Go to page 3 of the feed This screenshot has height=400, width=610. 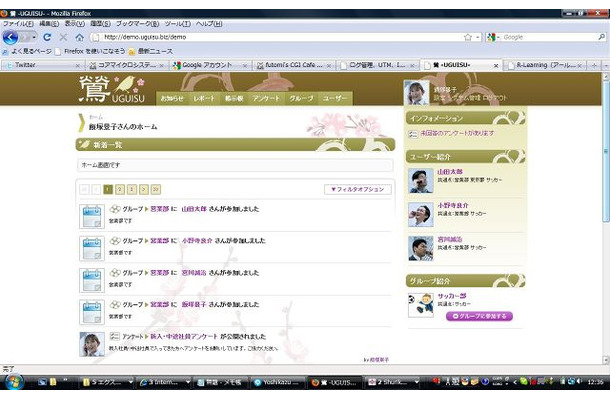tap(132, 189)
